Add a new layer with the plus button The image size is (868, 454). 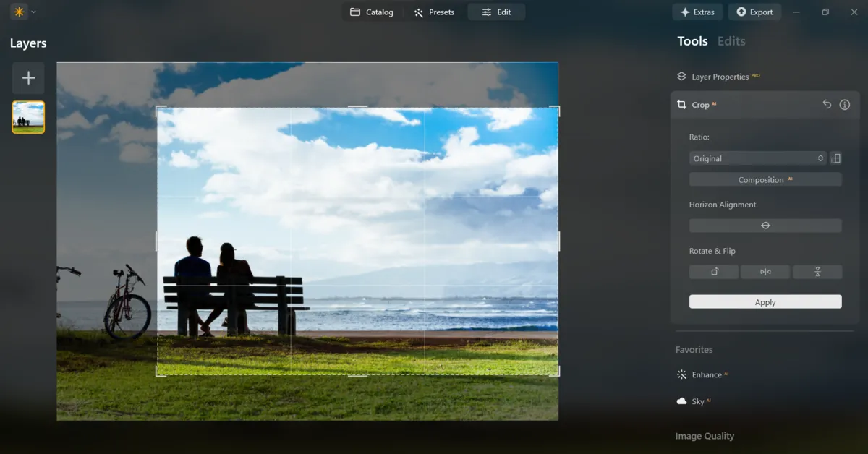[x=27, y=78]
